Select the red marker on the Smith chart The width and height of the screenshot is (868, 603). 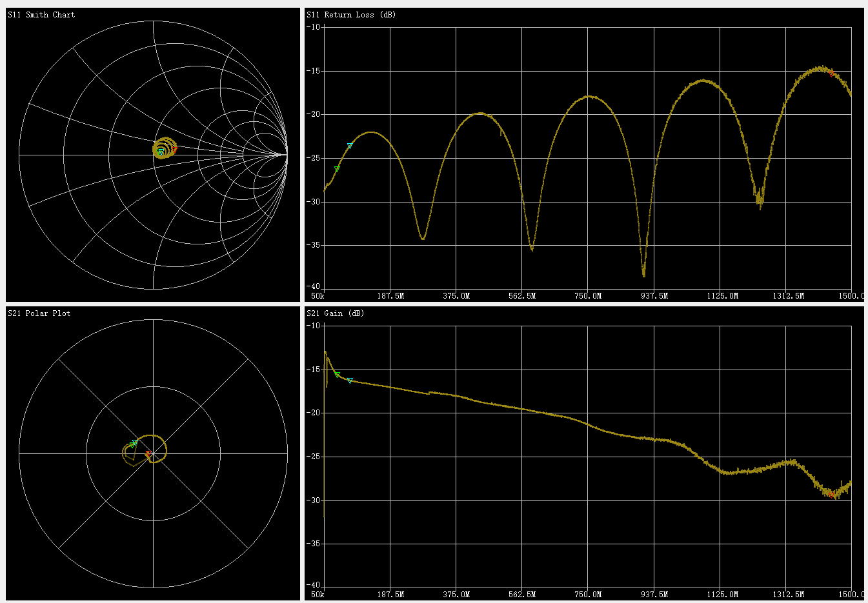pyautogui.click(x=175, y=148)
